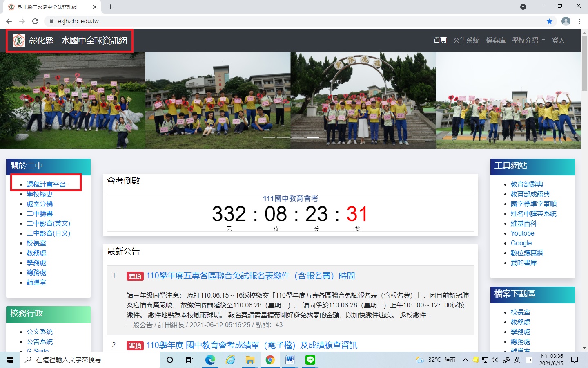Open the Chrome profile avatar
Viewport: 588px width, 368px height.
(566, 21)
